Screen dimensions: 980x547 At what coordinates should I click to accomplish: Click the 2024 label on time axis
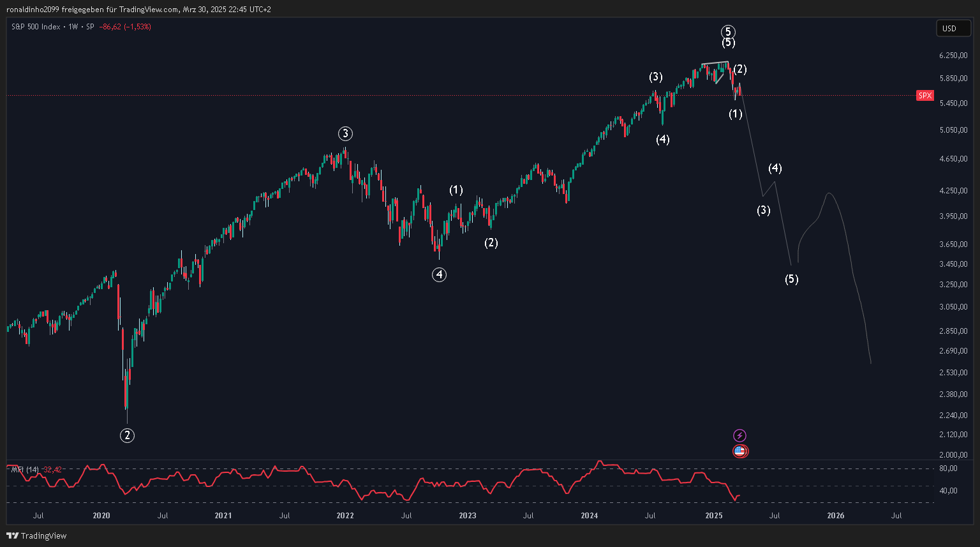(x=590, y=516)
